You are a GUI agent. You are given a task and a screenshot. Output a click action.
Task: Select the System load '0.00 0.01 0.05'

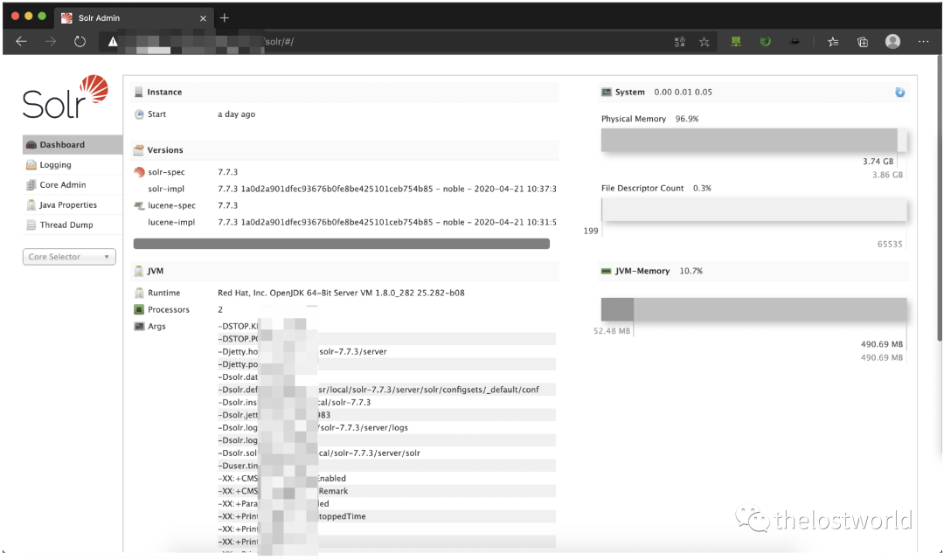tap(684, 92)
